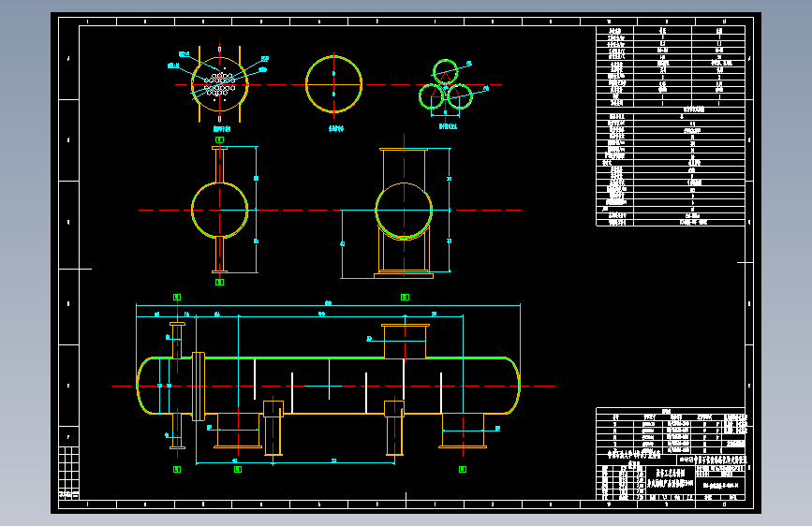The width and height of the screenshot is (812, 526).
Task: Click the green marker above the channel top nozzle
Action: (x=177, y=298)
